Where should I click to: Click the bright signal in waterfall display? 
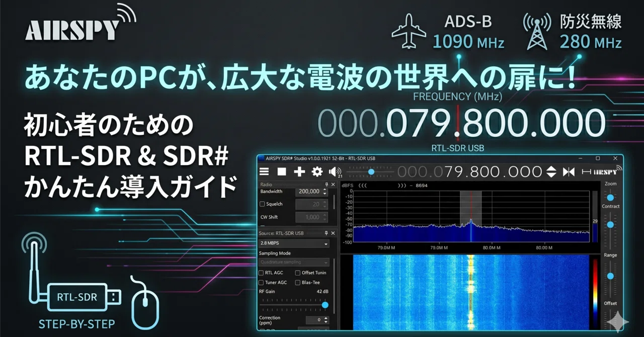click(471, 292)
